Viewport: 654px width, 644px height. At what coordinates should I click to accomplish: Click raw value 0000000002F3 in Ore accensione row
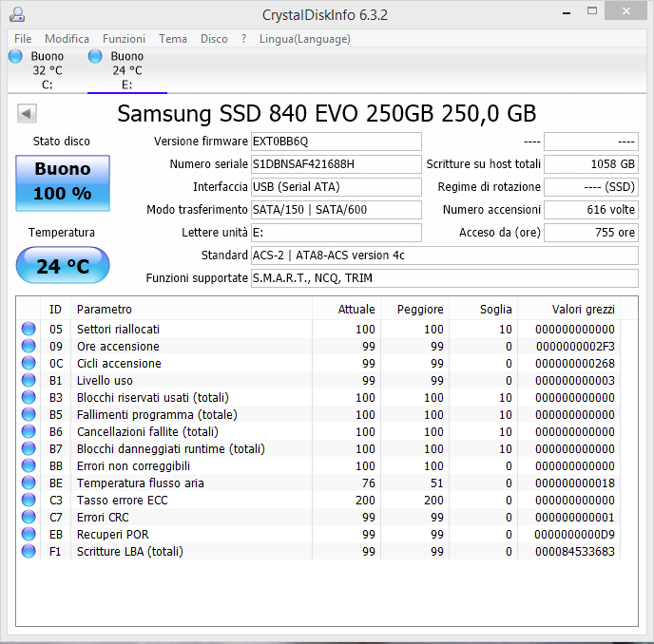pos(575,347)
